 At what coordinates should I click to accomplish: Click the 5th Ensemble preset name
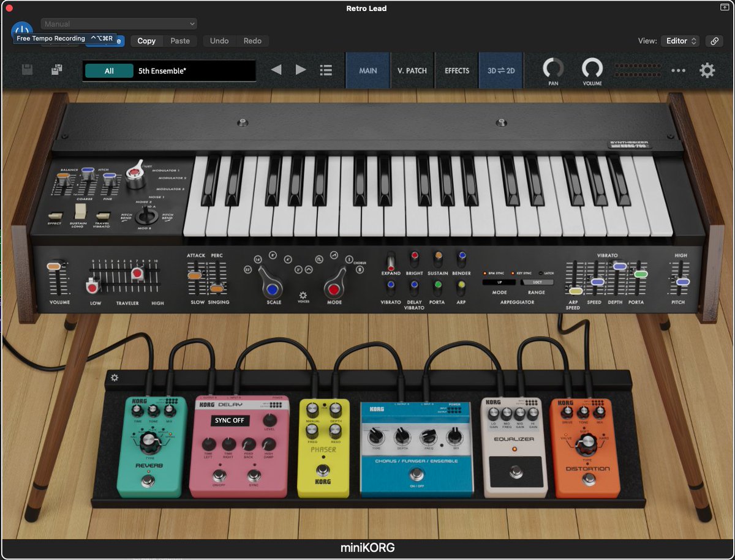[162, 71]
